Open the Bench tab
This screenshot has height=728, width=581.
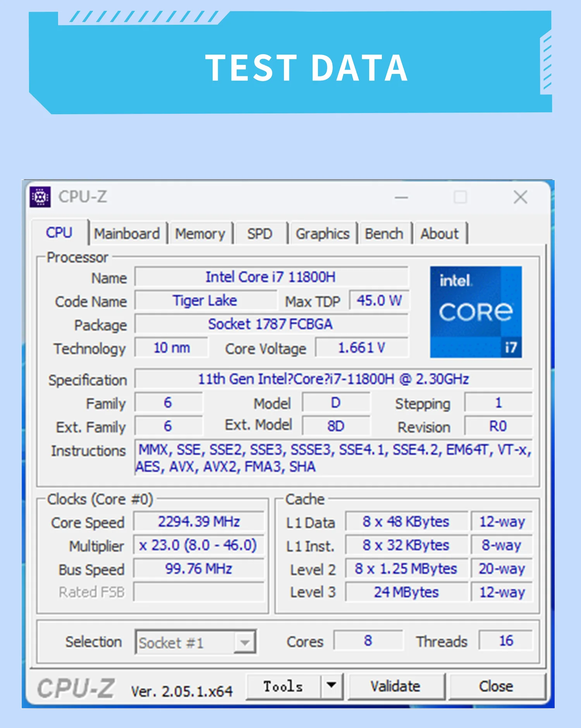coord(384,234)
